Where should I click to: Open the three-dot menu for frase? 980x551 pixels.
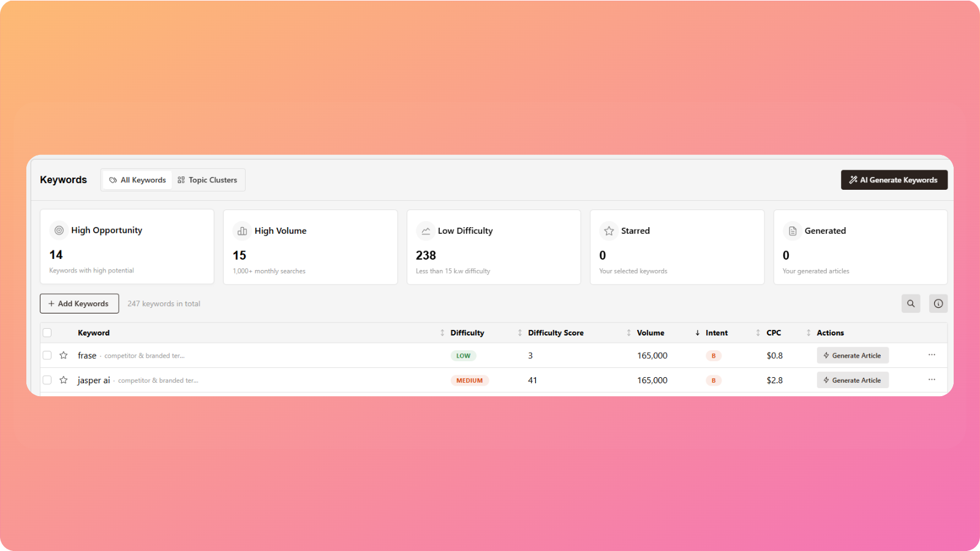click(932, 355)
